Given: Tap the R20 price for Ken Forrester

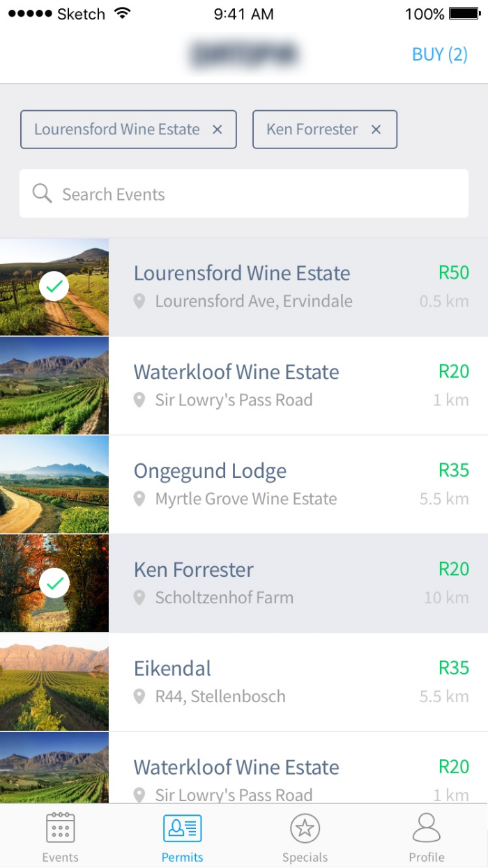Looking at the screenshot, I should [454, 569].
